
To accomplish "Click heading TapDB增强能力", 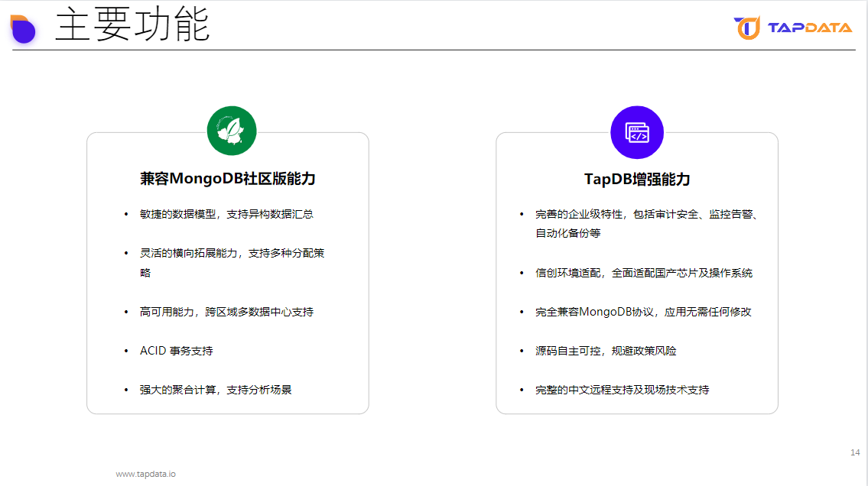I will click(x=637, y=179).
